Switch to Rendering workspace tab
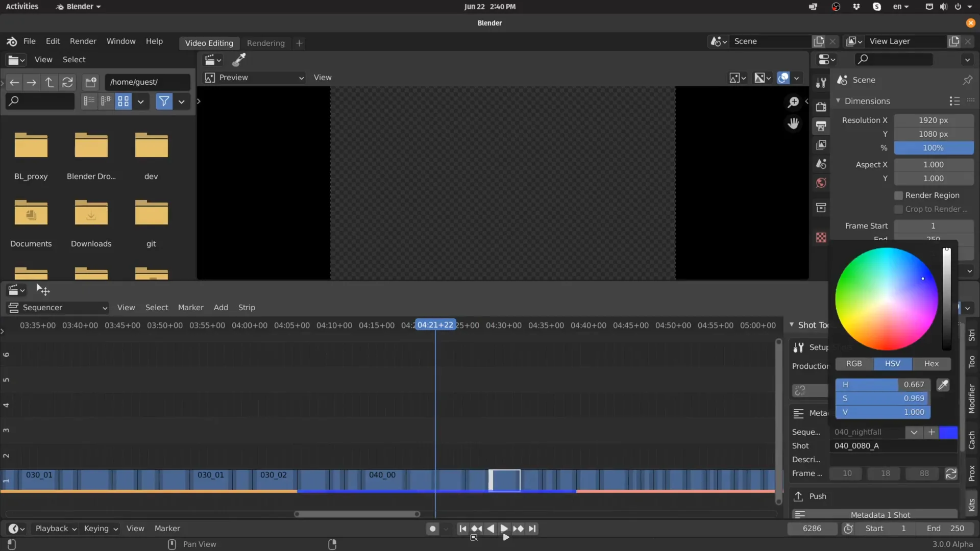 tap(265, 43)
